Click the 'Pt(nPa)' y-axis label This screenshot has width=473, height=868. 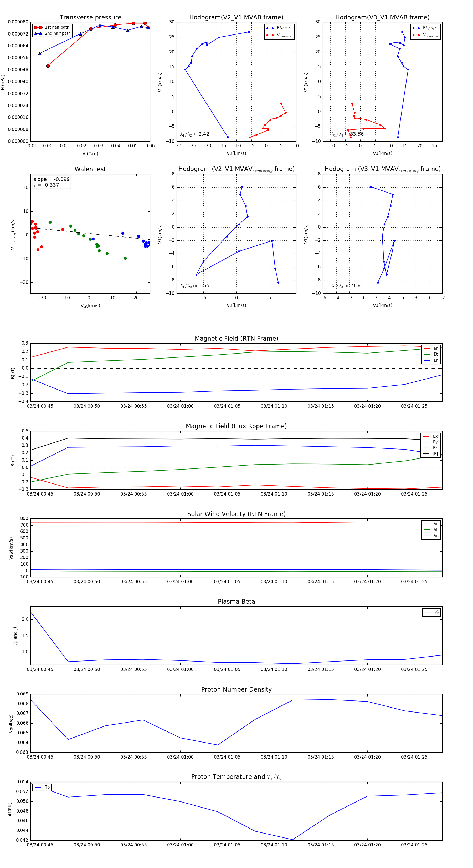(3, 82)
